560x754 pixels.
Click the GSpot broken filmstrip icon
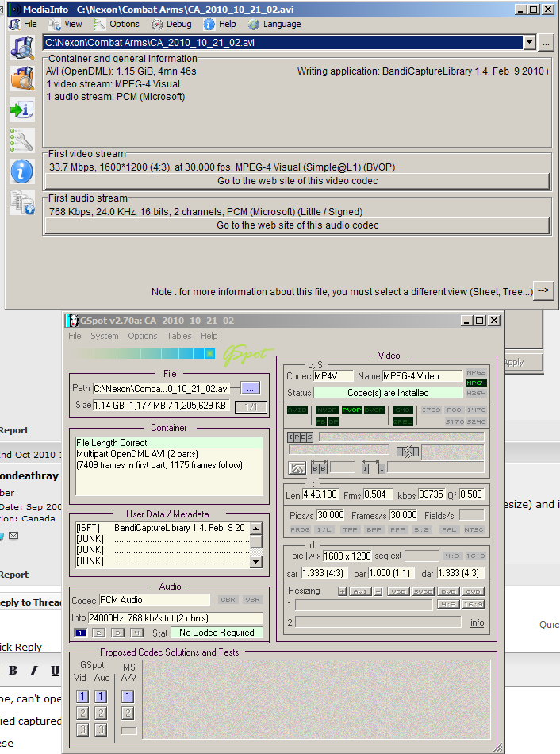[x=408, y=452]
